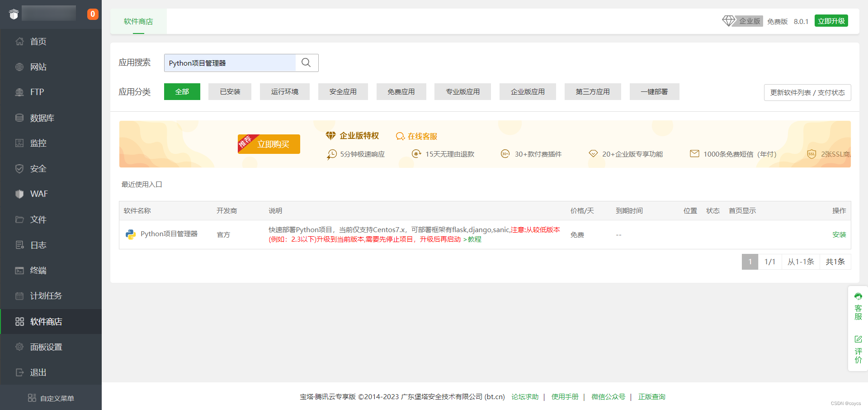Open the 论坛求助 footer link
Screen dimensions: 868x410
525,396
